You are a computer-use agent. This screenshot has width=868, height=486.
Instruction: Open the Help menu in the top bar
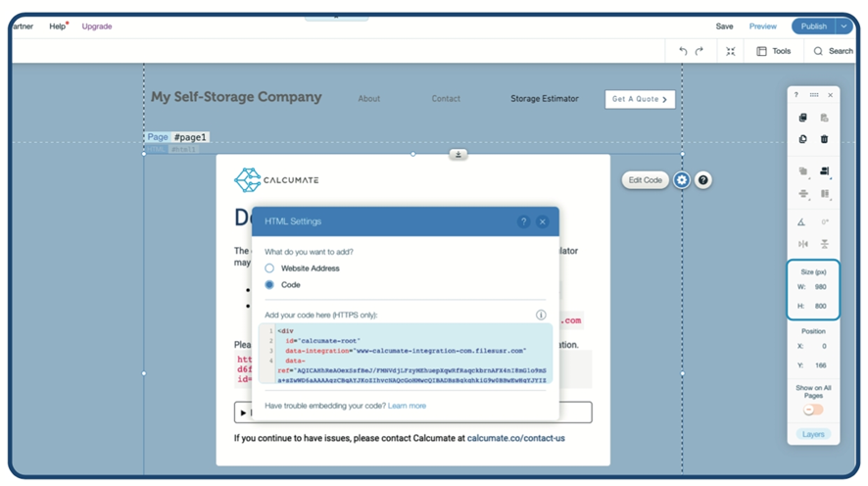point(58,26)
